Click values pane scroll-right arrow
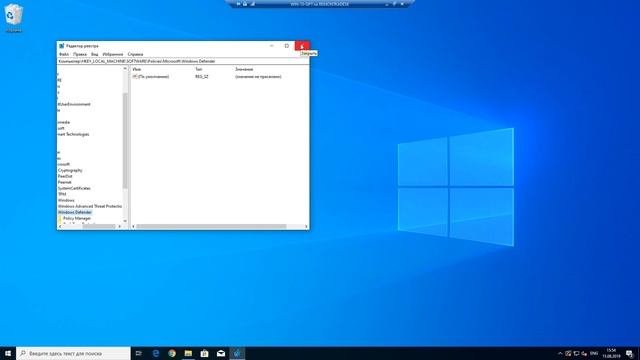 (306, 226)
